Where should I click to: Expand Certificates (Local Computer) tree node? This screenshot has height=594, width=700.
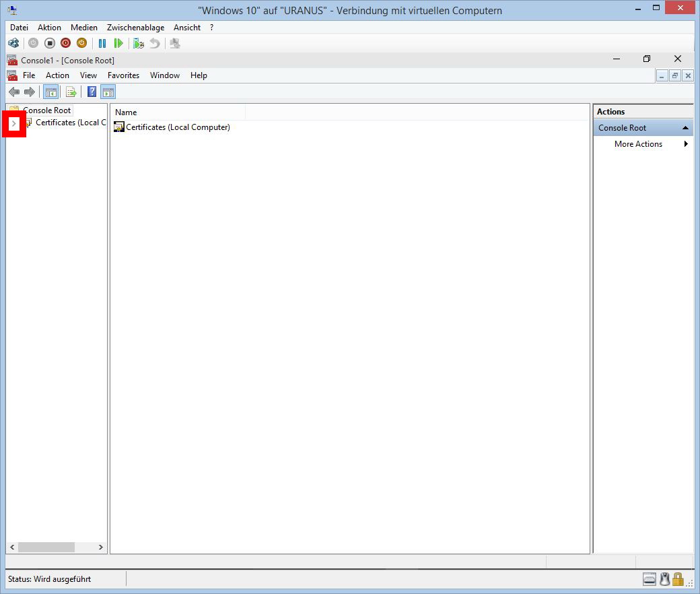14,123
